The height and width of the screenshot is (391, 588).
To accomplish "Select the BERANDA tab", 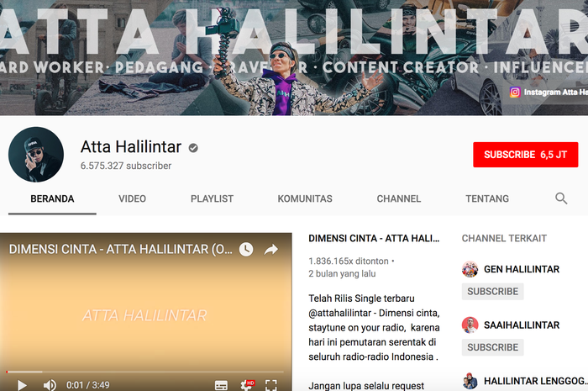I will click(x=52, y=198).
